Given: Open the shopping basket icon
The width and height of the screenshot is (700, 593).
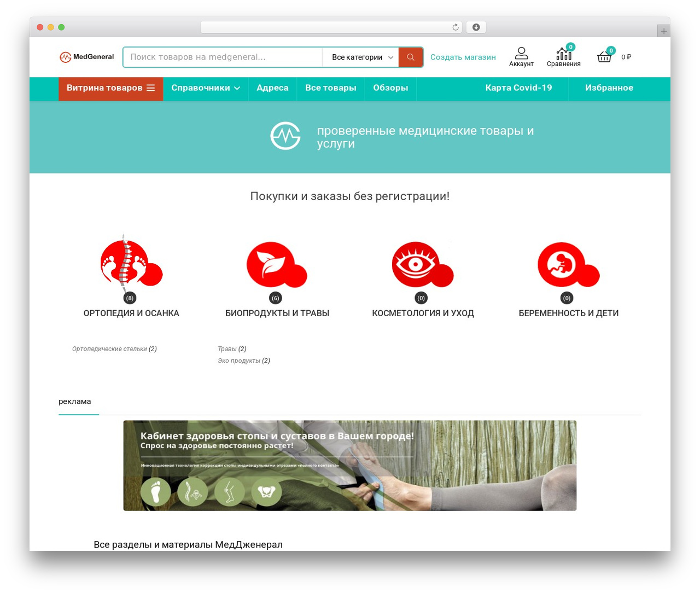Looking at the screenshot, I should [x=604, y=56].
